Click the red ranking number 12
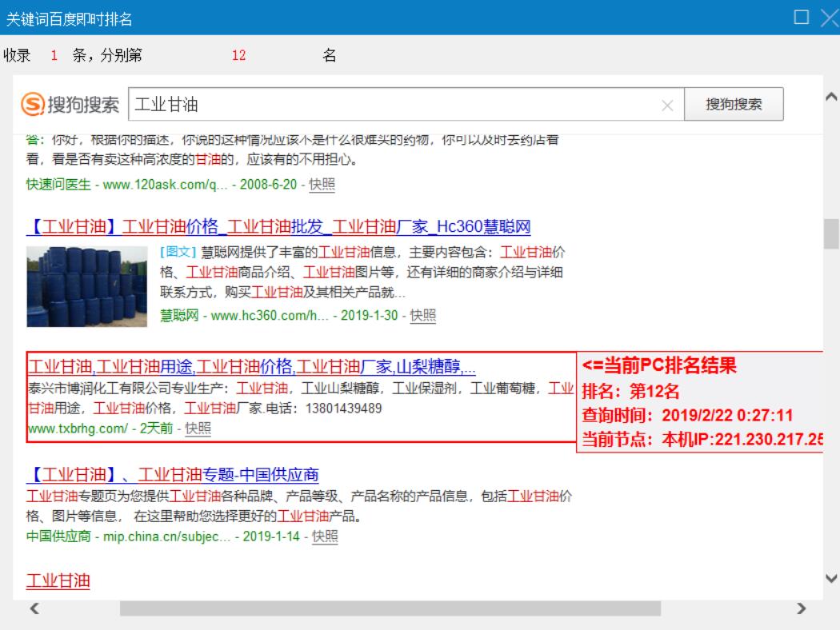This screenshot has width=840, height=630. click(x=238, y=55)
